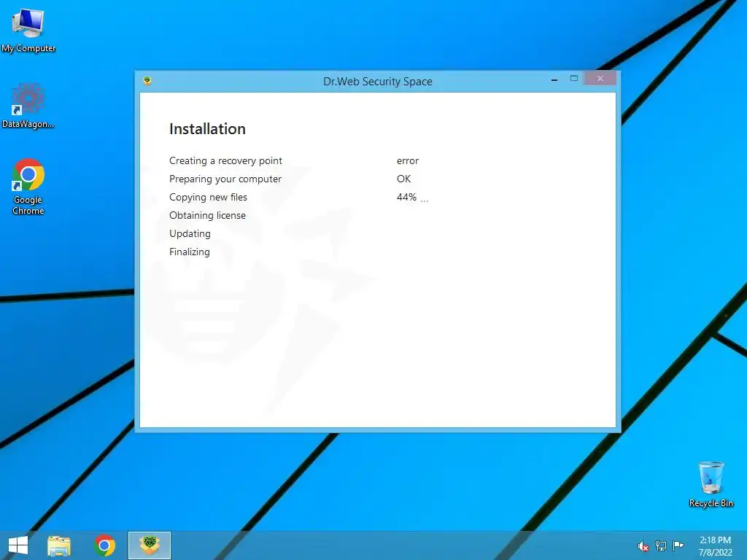Click the Installation heading
747x560 pixels.
(x=207, y=129)
